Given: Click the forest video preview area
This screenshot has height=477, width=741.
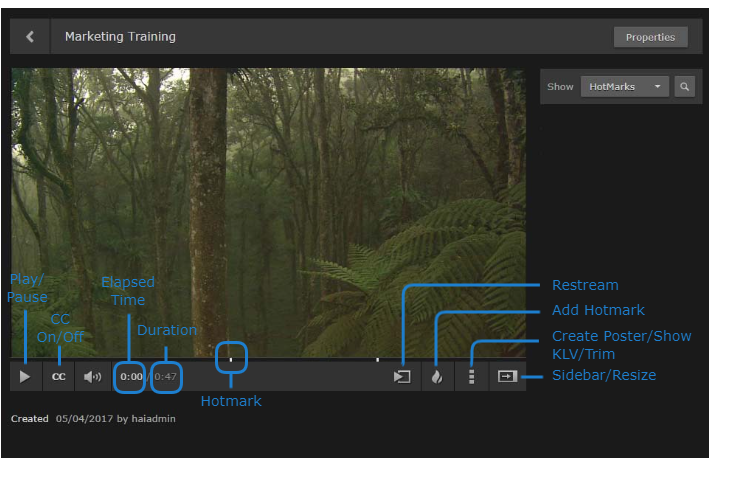Looking at the screenshot, I should pyautogui.click(x=268, y=200).
